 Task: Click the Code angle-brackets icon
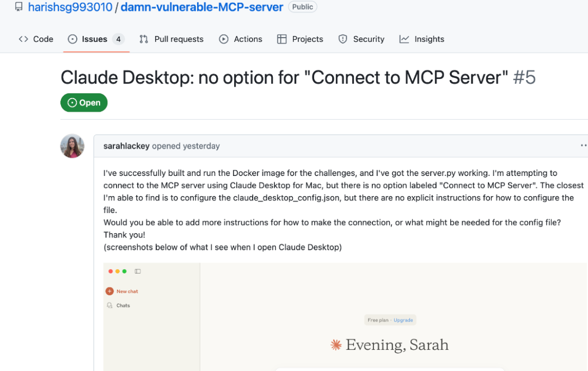(23, 39)
